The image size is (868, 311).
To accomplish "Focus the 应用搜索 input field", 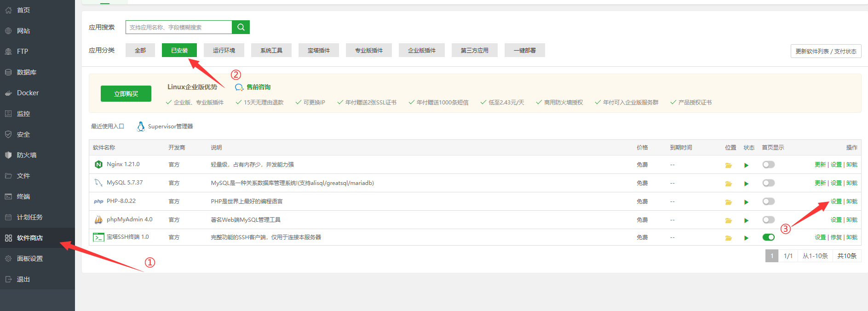I will (x=179, y=27).
